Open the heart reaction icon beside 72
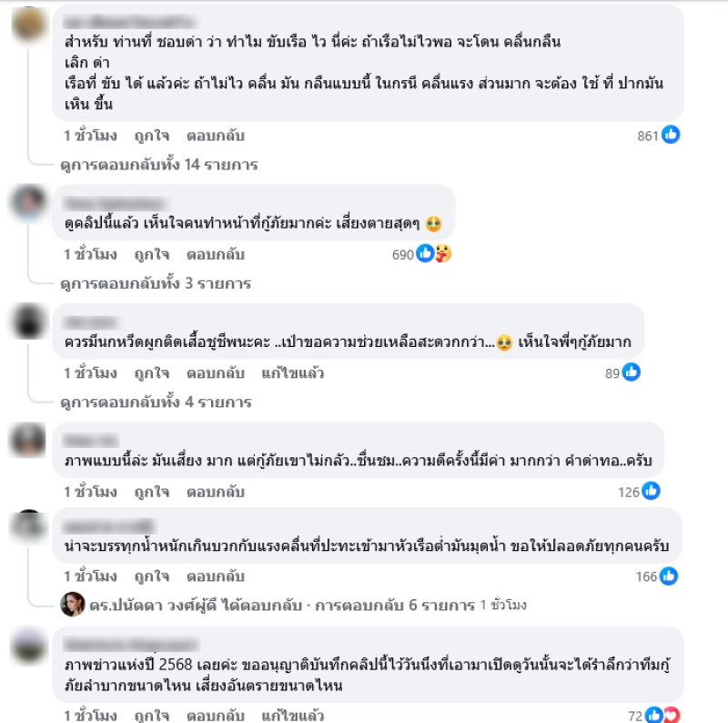 coord(672,715)
